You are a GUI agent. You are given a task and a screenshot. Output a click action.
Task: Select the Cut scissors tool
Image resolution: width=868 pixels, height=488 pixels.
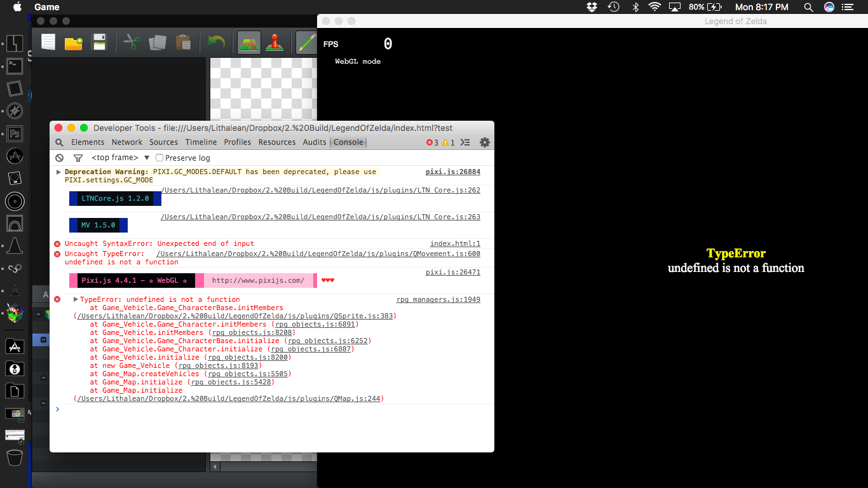132,43
